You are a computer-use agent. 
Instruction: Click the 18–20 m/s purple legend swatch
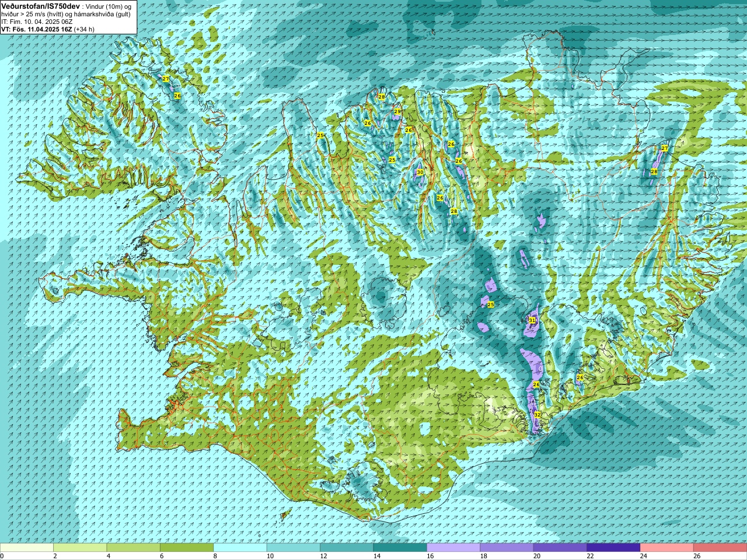[x=507, y=548]
